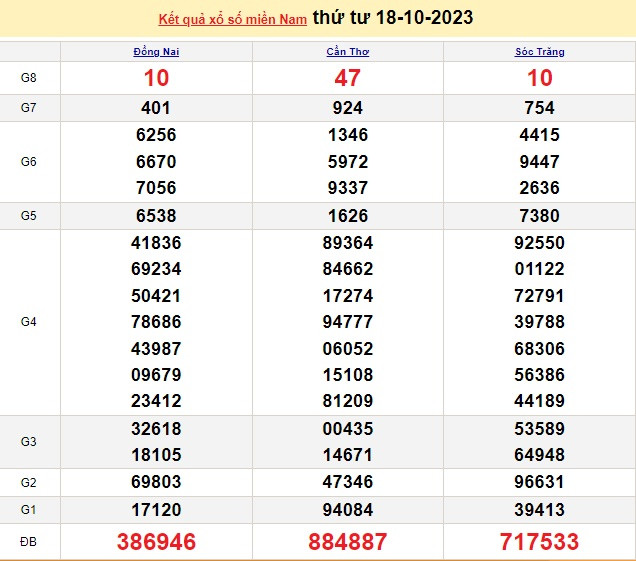Click Đồng Nai G2 number 69803
The height and width of the screenshot is (561, 636).
pos(156,482)
